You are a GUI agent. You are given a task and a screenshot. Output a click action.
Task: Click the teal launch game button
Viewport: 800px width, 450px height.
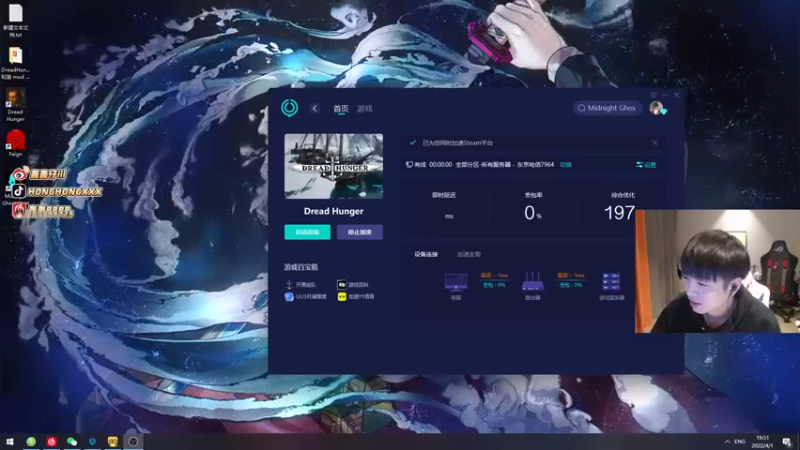click(x=307, y=232)
